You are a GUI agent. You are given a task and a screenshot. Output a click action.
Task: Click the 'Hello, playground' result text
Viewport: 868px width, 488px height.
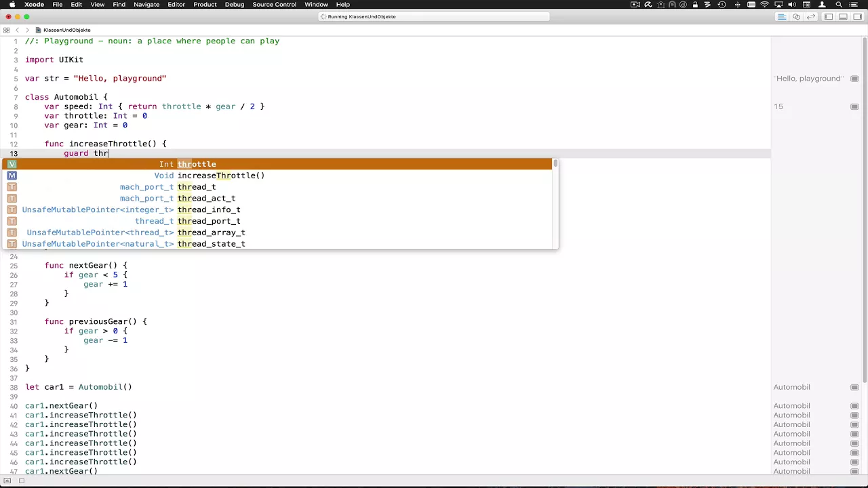click(x=808, y=79)
